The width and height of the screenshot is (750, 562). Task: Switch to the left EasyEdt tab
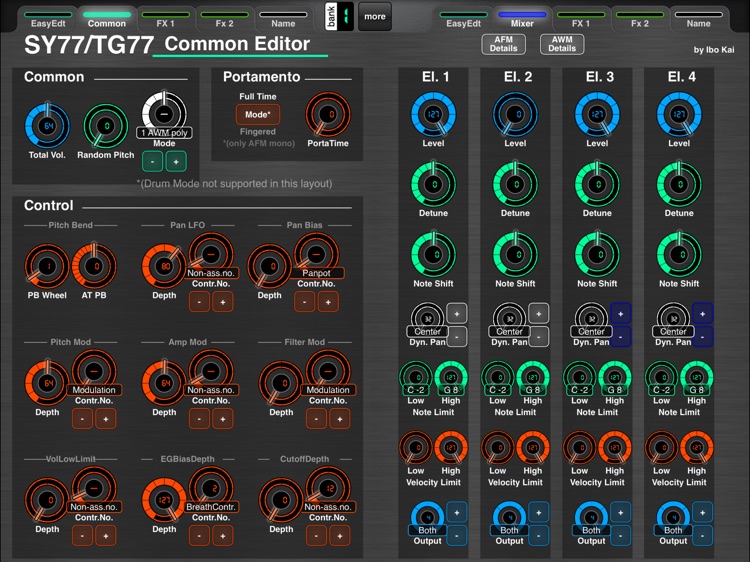tap(48, 19)
